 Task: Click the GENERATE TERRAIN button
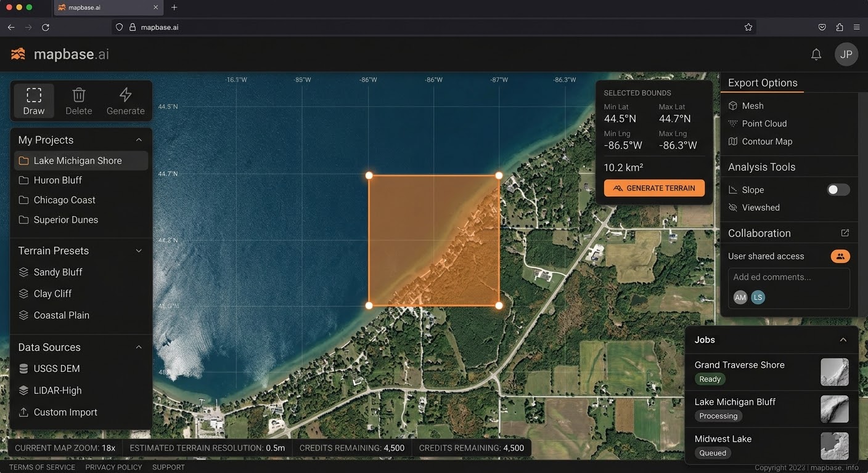[654, 188]
